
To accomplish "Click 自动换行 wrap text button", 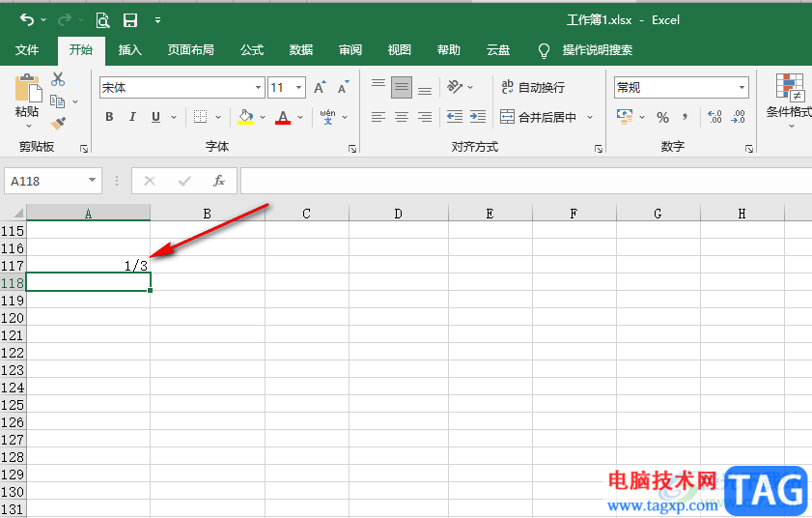I will click(x=533, y=87).
